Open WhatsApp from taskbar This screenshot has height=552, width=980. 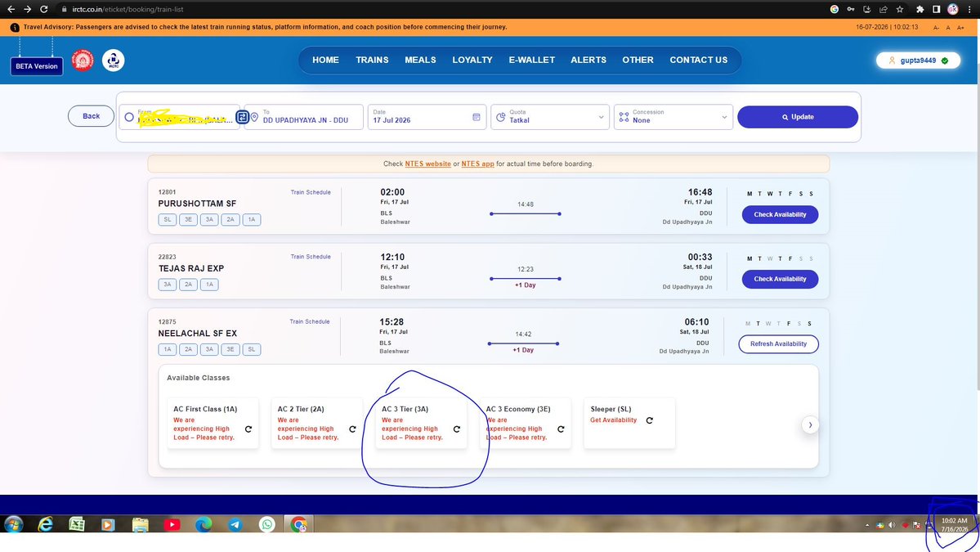[x=267, y=524]
